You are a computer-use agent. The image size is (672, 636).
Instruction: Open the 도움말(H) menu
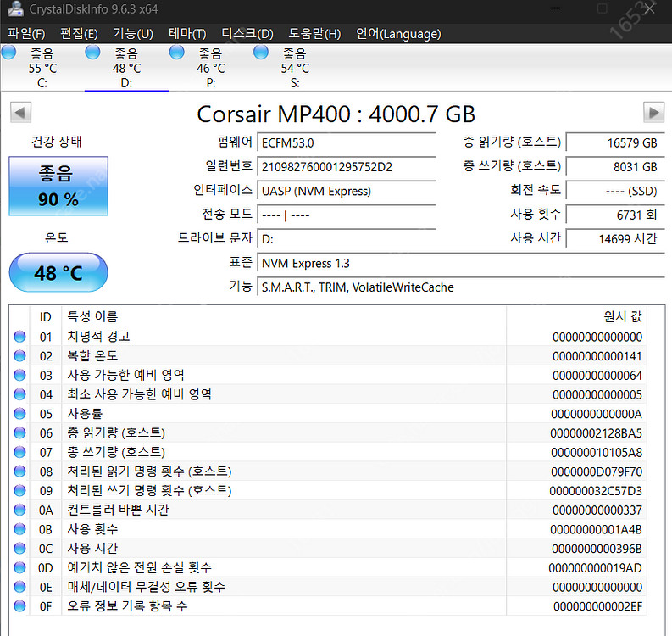click(314, 33)
